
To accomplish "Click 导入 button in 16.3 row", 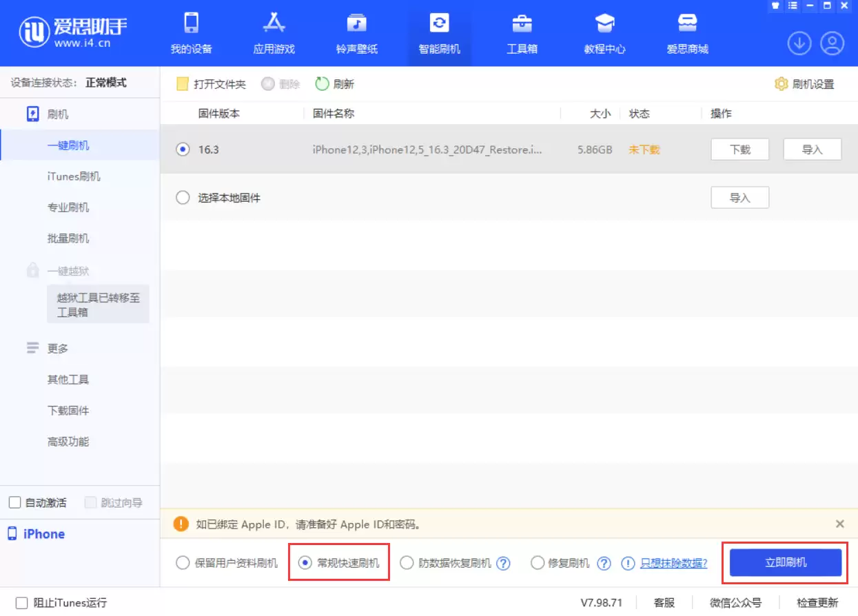I will 813,149.
